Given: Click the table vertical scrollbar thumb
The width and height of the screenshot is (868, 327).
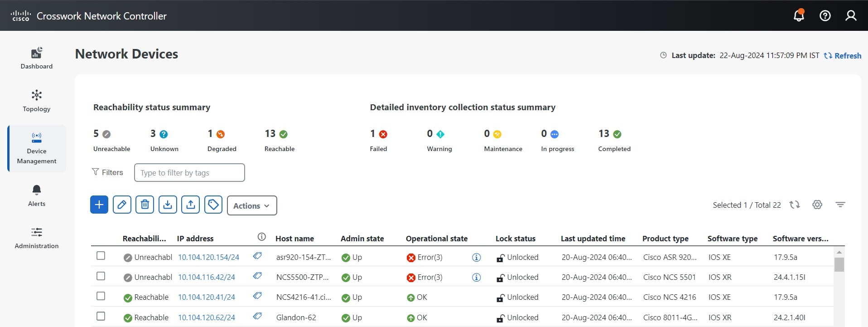Looking at the screenshot, I should pos(839,264).
